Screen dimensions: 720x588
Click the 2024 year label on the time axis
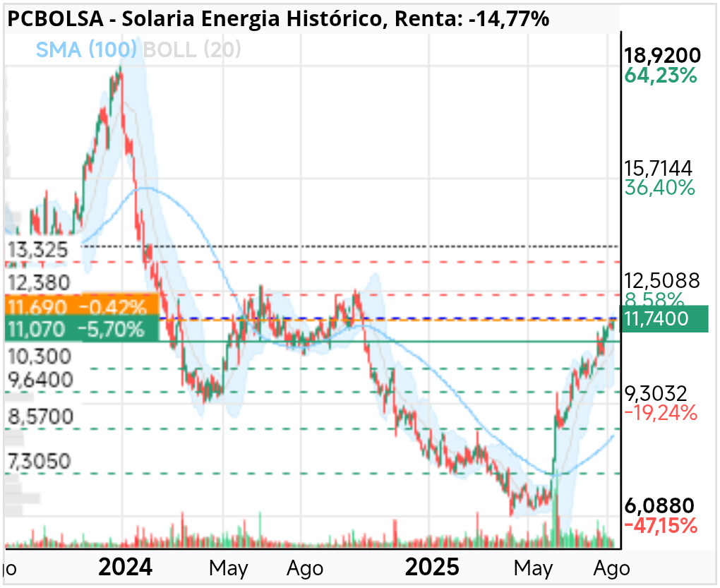point(125,568)
